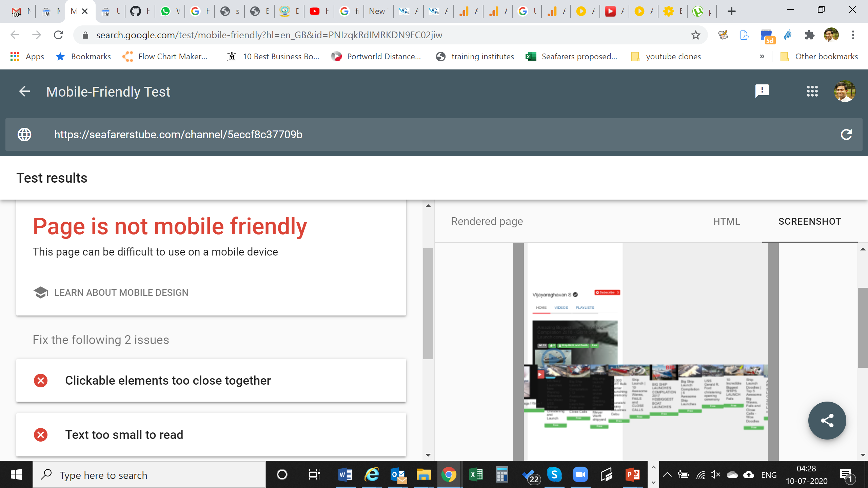Open Seafarers proposed bookmark
Screen dimensions: 868x488
click(x=571, y=57)
